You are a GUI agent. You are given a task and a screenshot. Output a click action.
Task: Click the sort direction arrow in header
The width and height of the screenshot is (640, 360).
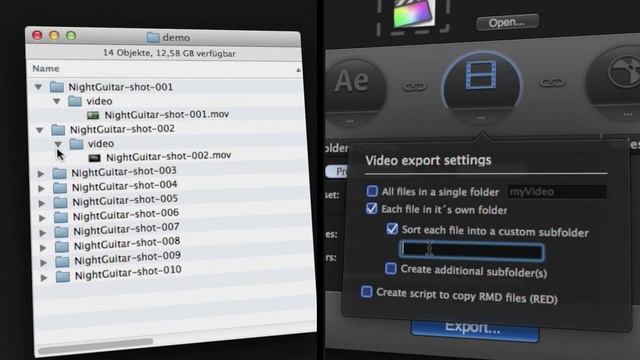(x=298, y=70)
